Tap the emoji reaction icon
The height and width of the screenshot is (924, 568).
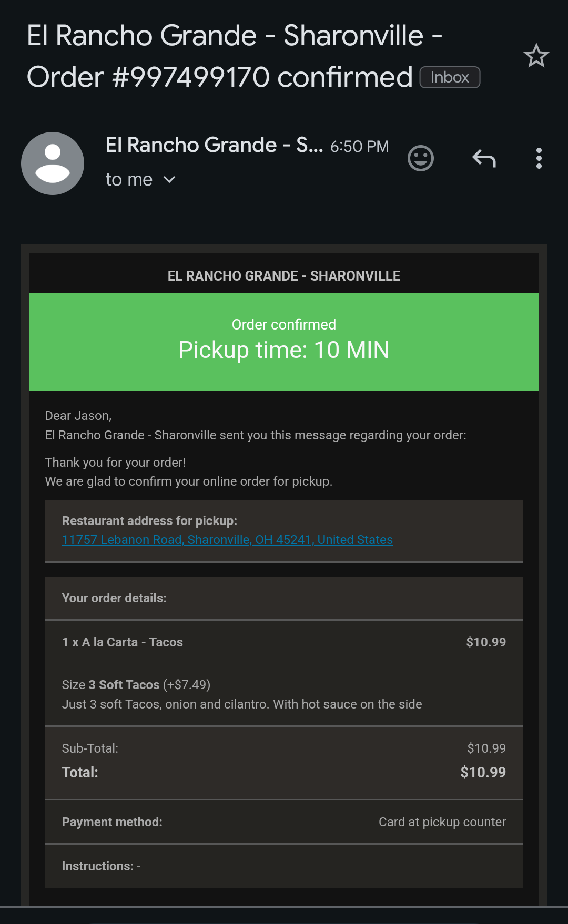click(421, 158)
